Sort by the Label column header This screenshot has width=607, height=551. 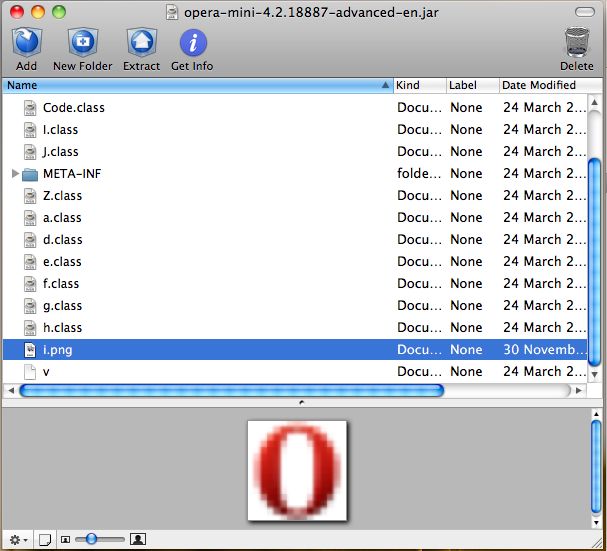473,85
